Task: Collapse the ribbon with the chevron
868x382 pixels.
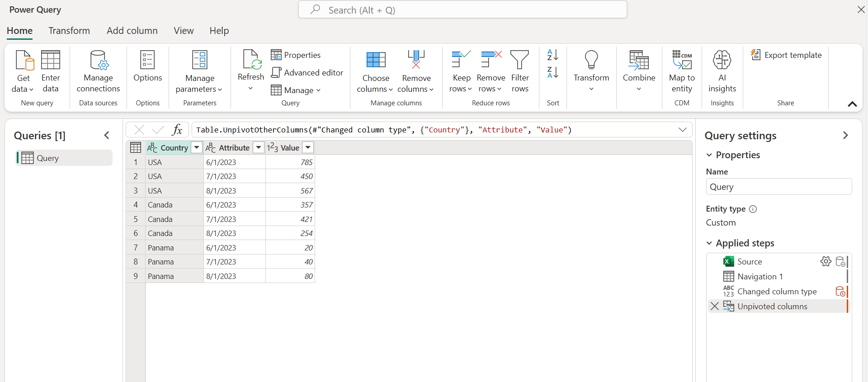Action: pos(852,104)
